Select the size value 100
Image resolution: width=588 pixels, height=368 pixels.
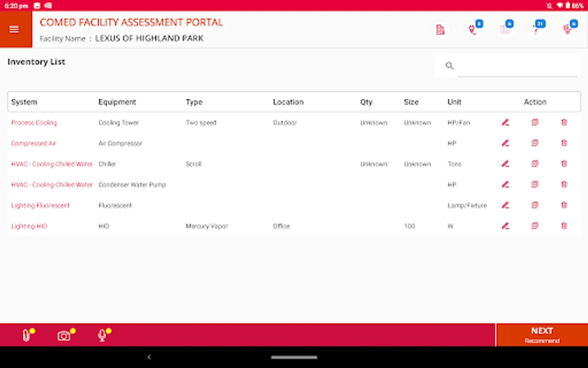click(409, 226)
